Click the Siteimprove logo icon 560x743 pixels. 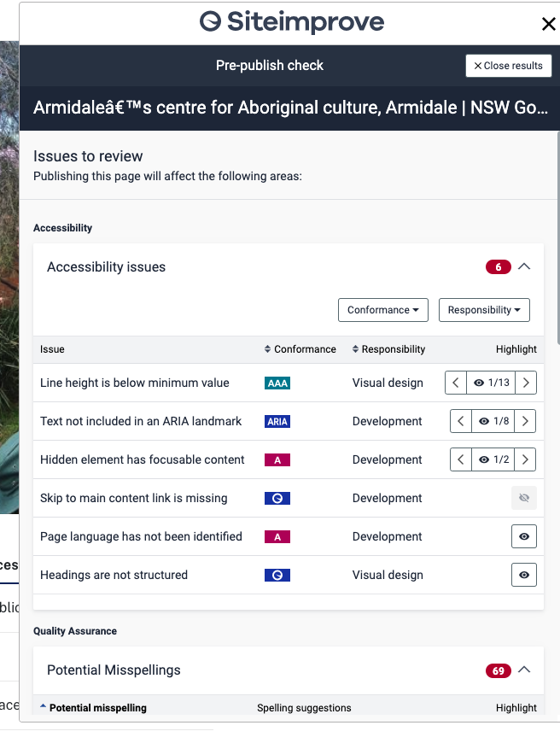(x=210, y=22)
